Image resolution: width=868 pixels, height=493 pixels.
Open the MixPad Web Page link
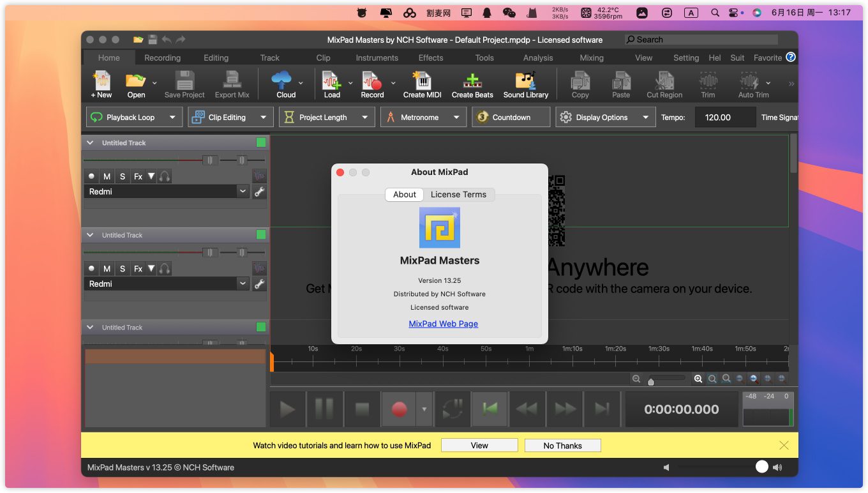[443, 324]
